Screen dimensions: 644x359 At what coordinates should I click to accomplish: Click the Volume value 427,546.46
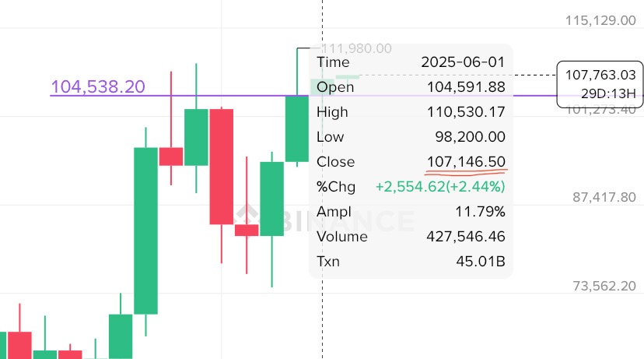[466, 237]
